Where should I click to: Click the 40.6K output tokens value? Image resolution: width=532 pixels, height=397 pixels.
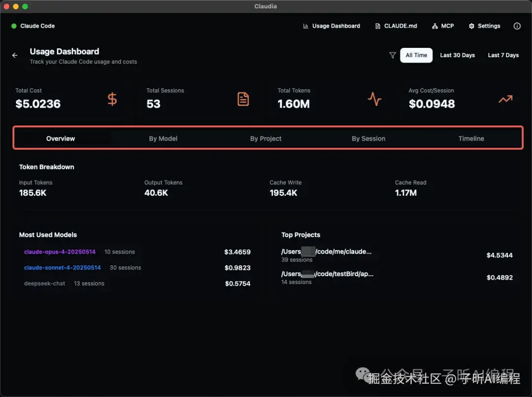coord(156,193)
